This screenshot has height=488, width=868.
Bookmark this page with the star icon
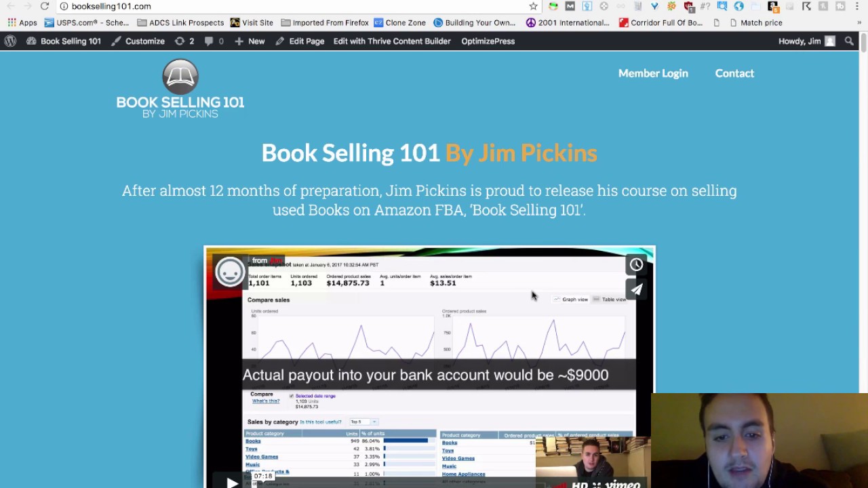[534, 6]
